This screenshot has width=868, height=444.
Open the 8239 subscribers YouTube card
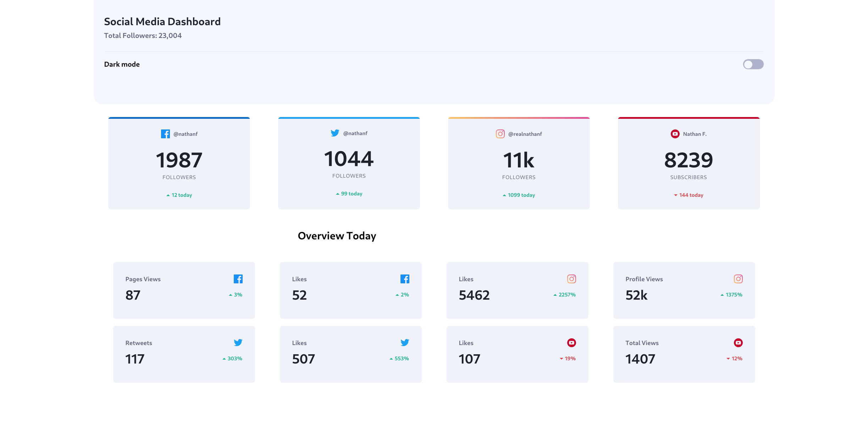pos(689,163)
